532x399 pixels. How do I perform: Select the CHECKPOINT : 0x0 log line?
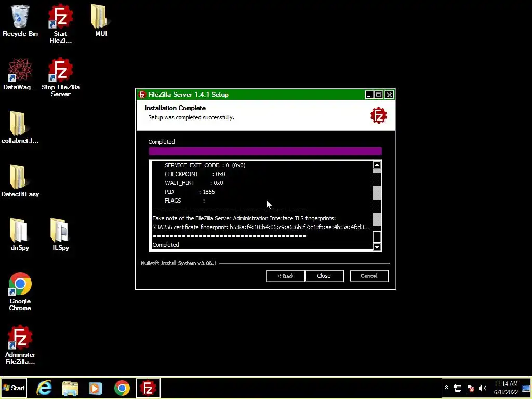click(195, 174)
